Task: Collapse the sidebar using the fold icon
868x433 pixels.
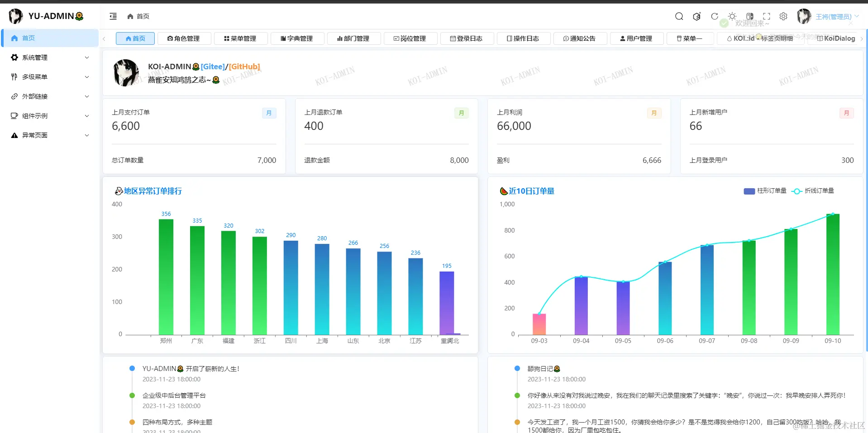Action: point(113,16)
